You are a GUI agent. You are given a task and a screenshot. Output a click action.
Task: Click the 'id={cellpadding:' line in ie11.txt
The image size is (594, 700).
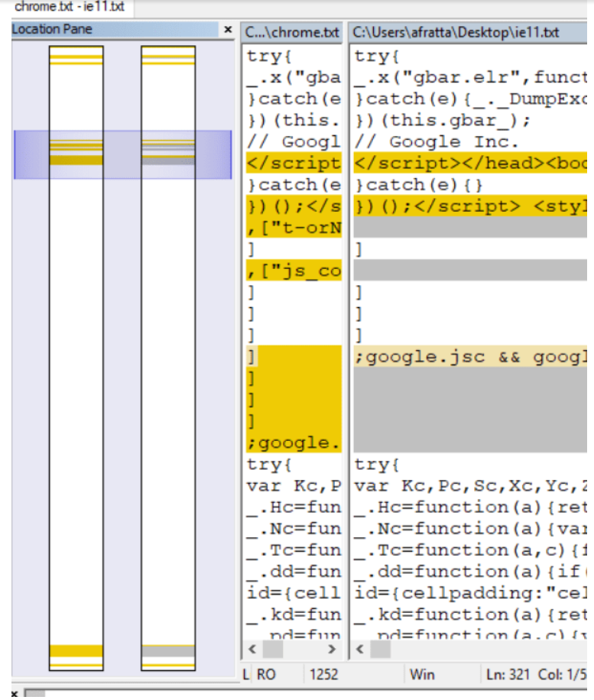(x=470, y=593)
